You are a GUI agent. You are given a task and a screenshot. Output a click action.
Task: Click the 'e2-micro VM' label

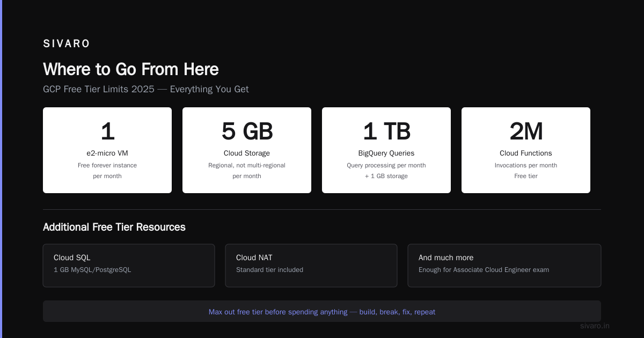(107, 153)
